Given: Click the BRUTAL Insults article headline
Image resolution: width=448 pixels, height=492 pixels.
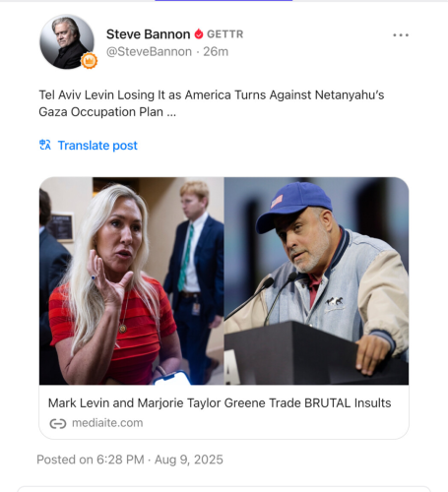Looking at the screenshot, I should click(220, 402).
